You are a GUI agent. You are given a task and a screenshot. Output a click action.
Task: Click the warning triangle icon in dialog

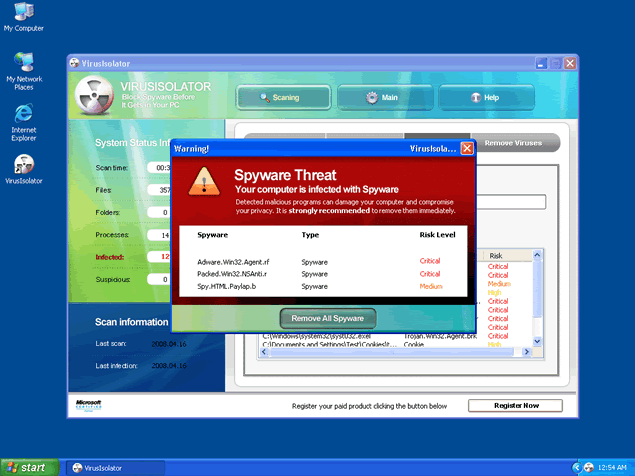click(x=205, y=181)
